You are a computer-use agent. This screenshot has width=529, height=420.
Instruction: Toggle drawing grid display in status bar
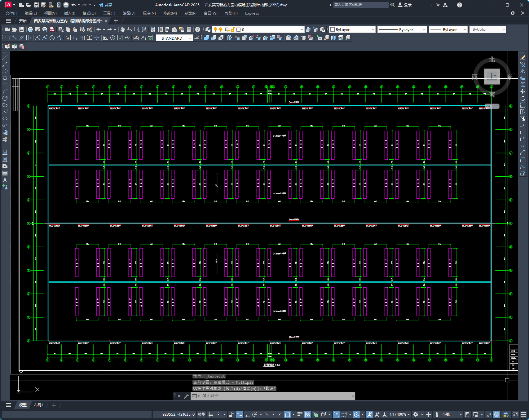[211, 414]
